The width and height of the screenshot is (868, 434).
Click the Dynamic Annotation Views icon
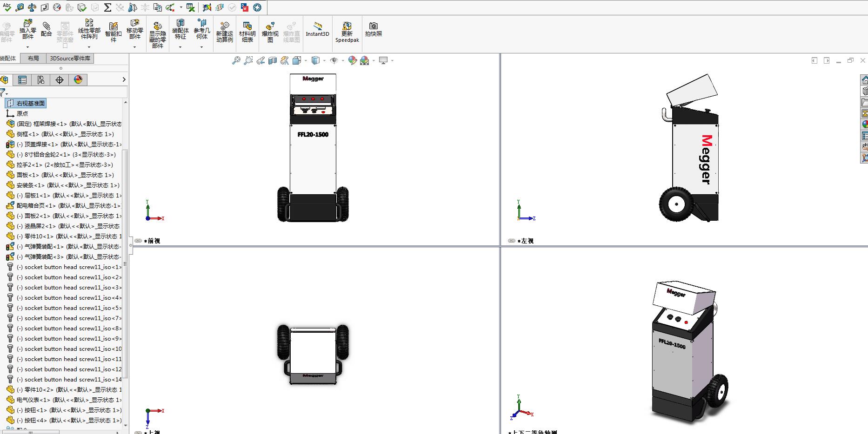(285, 60)
